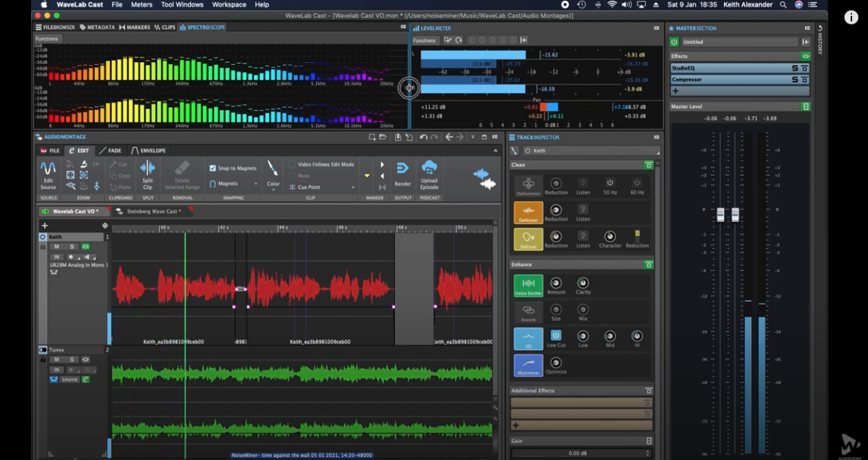Expand the Cue Point dropdown
Image resolution: width=868 pixels, height=460 pixels.
pyautogui.click(x=353, y=187)
